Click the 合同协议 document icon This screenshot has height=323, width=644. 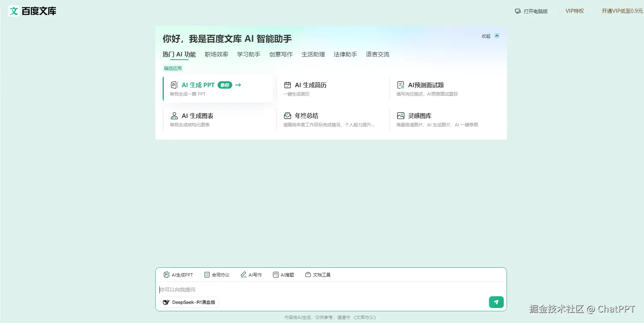point(207,275)
